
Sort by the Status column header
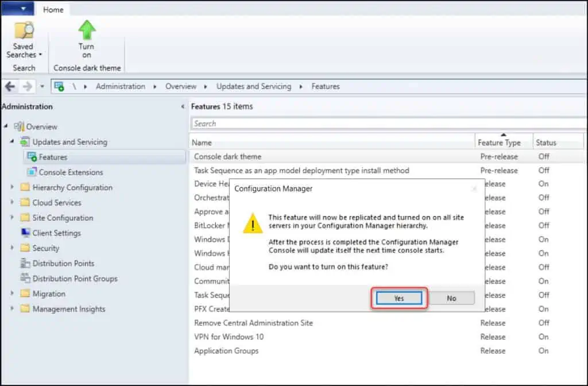558,143
